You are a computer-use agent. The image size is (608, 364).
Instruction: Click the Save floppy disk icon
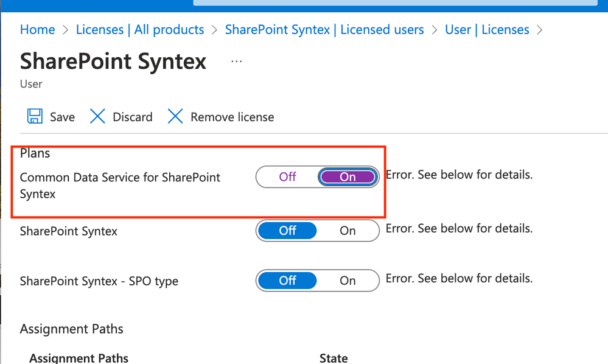35,116
